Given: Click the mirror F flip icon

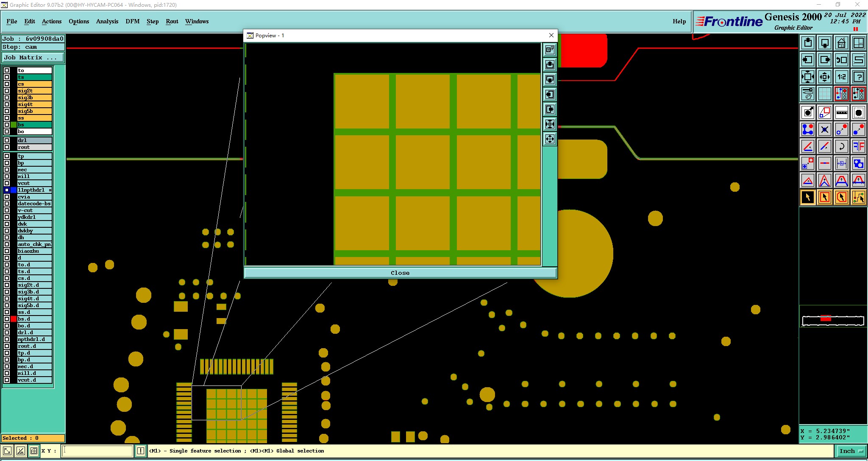Looking at the screenshot, I should 858,147.
